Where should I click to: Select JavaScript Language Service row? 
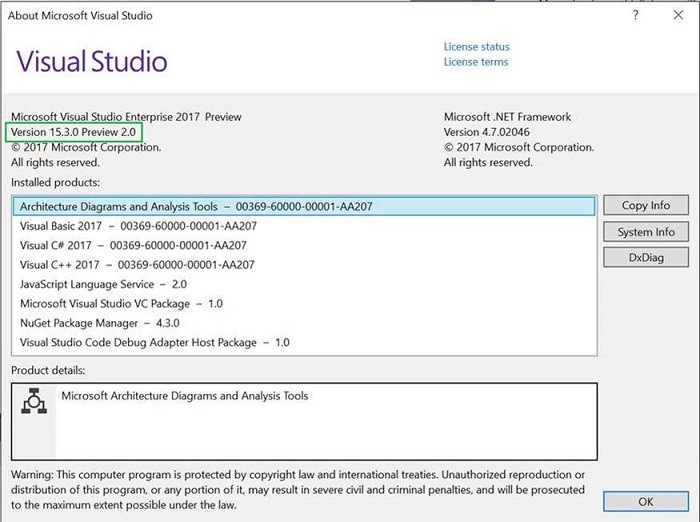tap(304, 284)
